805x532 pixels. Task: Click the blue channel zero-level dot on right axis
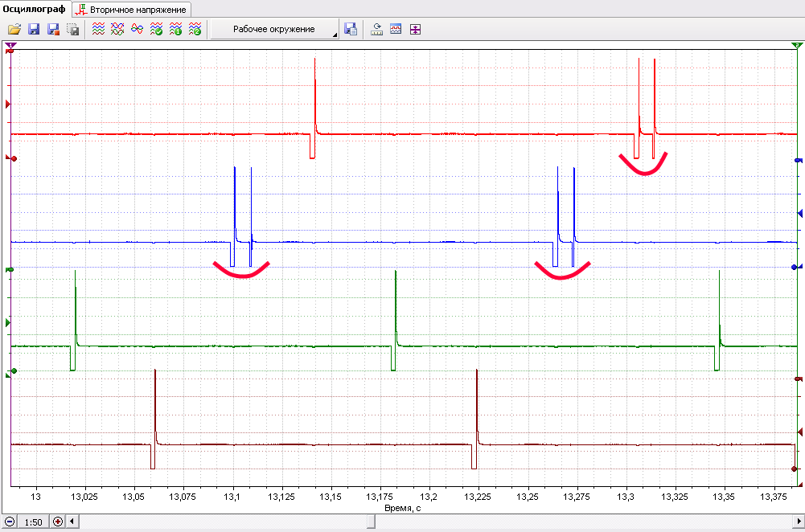click(796, 268)
